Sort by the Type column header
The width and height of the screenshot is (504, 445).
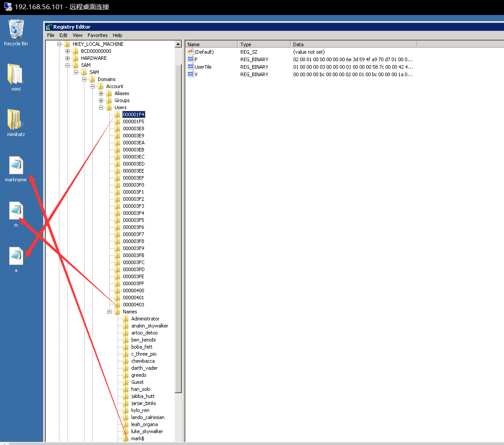tap(264, 44)
